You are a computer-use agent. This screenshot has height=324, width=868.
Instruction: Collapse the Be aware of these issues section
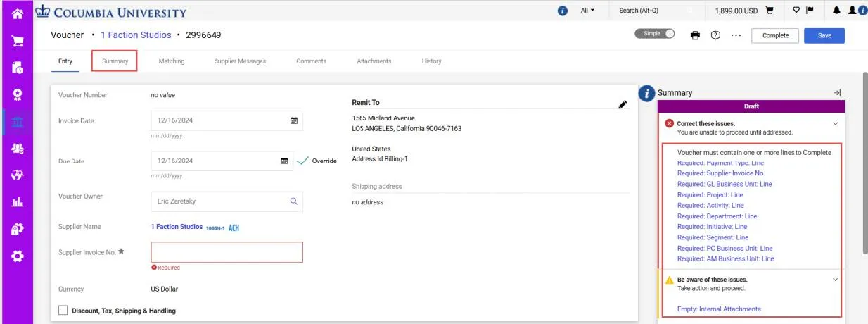(836, 280)
